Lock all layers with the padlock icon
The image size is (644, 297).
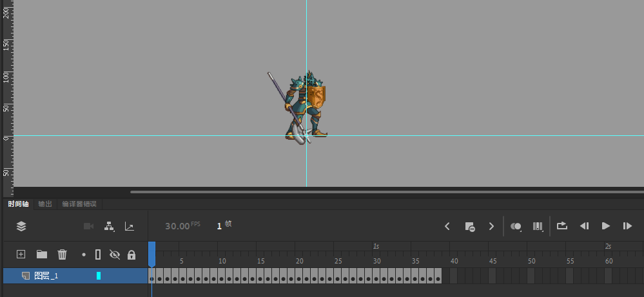point(132,254)
